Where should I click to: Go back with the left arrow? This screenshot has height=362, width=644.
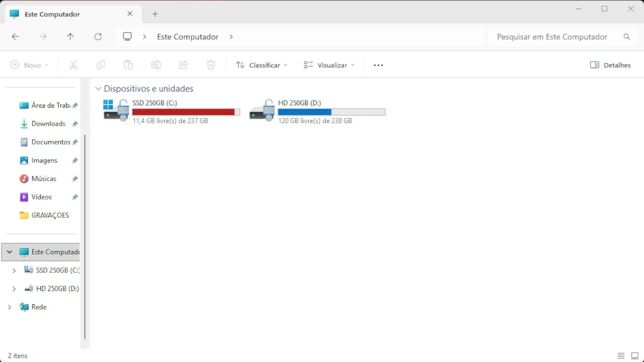(16, 37)
